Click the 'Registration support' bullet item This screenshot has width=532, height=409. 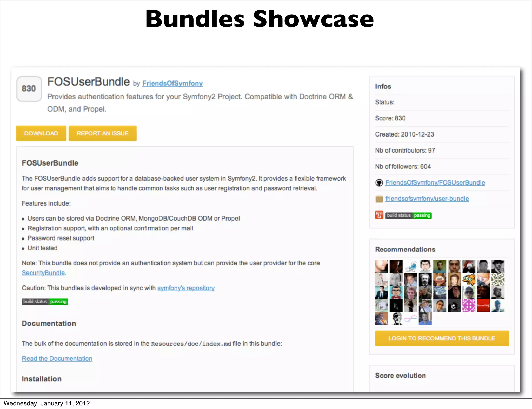(x=110, y=228)
